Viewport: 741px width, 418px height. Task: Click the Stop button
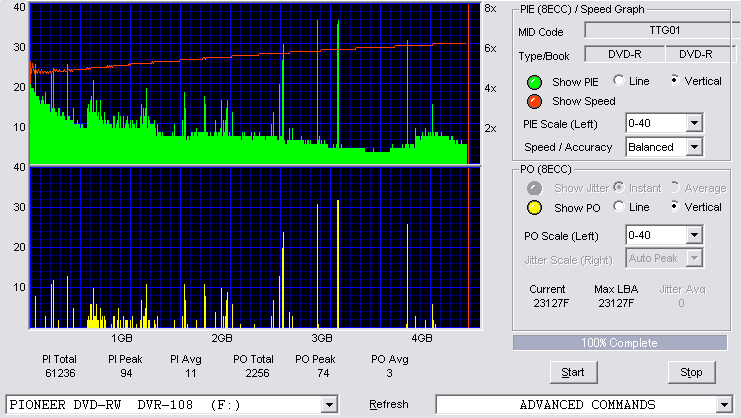(691, 373)
